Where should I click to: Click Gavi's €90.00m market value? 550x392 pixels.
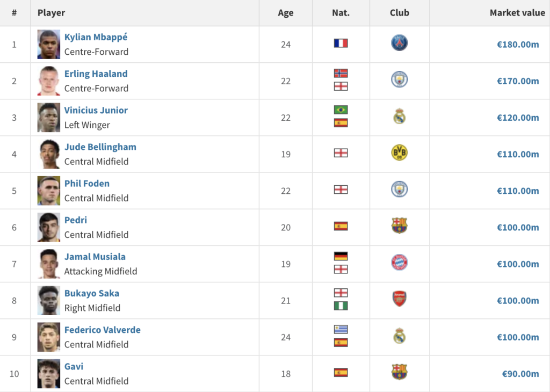tap(520, 374)
